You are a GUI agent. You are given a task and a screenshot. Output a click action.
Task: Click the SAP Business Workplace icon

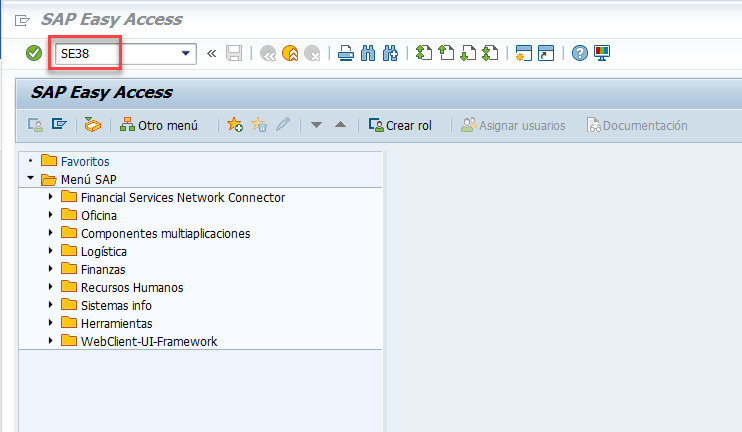(93, 125)
